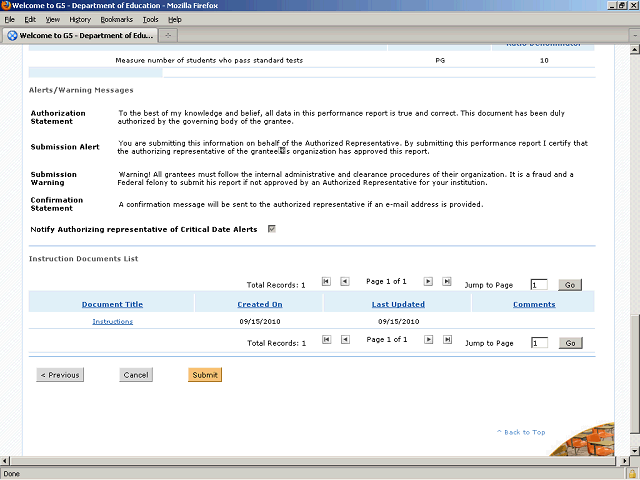Click the Cancel button
Screen dimensions: 640x480
[136, 375]
